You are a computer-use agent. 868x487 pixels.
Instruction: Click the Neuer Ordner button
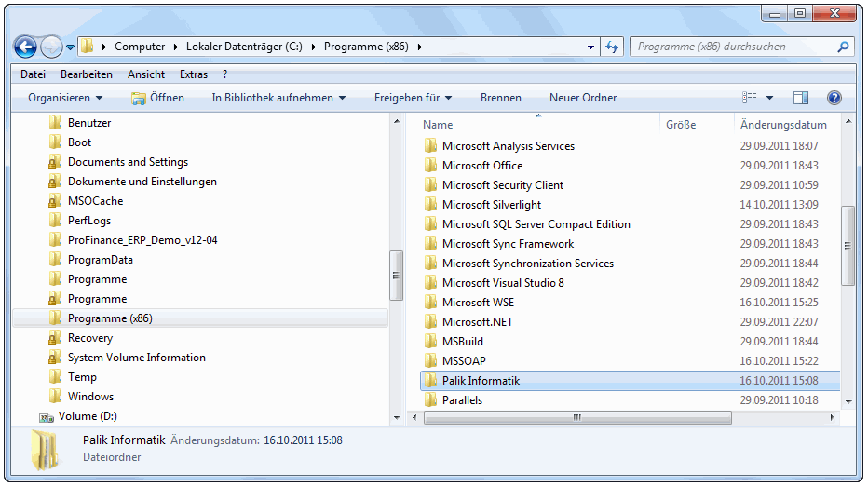tap(583, 98)
